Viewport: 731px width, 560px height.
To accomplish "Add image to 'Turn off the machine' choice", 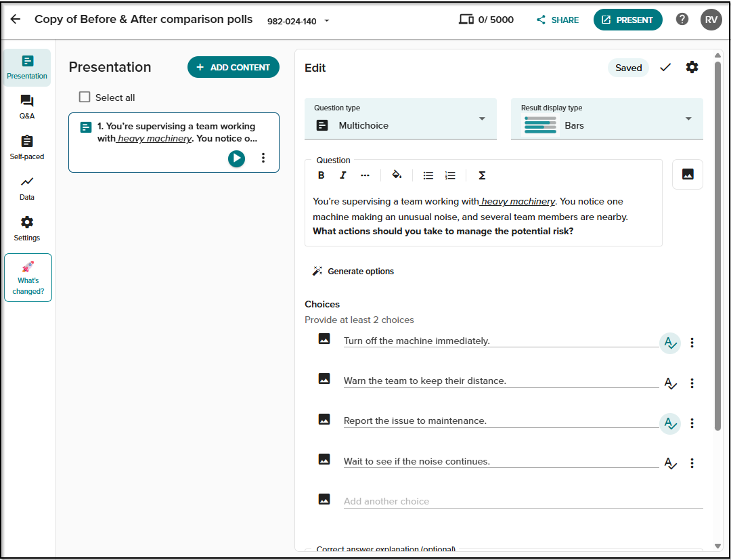I will pos(324,339).
